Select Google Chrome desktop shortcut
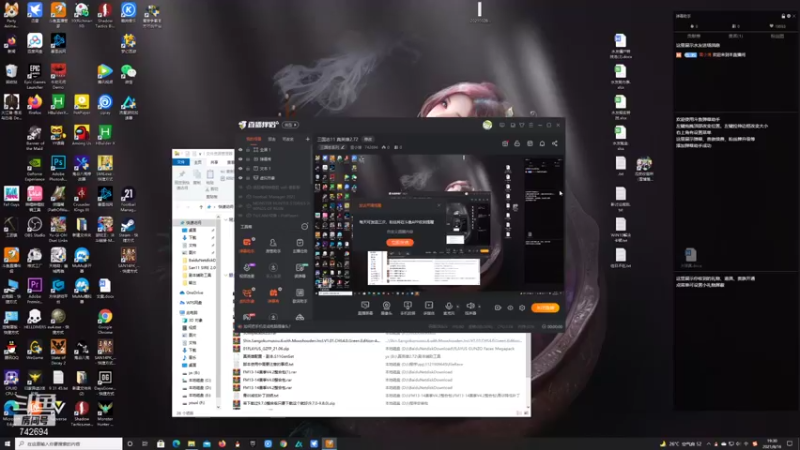Viewport: 800px width, 450px height. [x=105, y=320]
